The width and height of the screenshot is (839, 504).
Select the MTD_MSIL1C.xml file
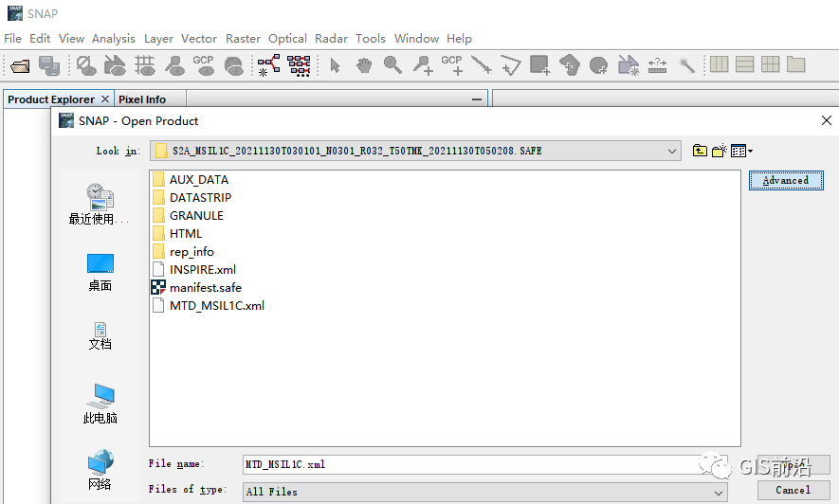(217, 306)
